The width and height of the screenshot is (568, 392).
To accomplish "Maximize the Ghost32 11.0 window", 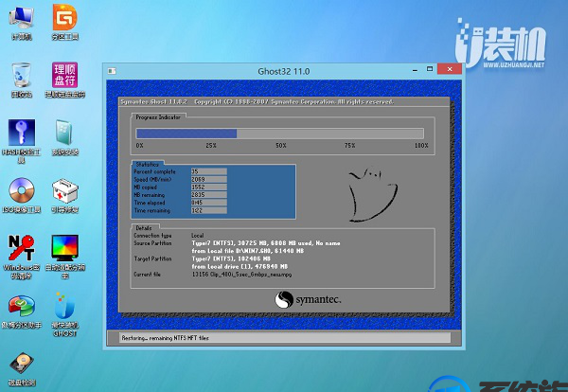I will coord(430,69).
